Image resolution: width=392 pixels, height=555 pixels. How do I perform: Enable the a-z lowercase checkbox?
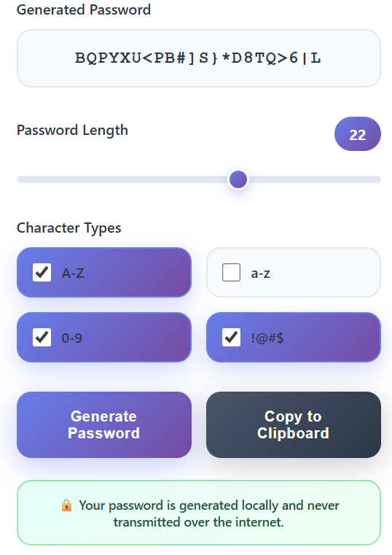[231, 273]
